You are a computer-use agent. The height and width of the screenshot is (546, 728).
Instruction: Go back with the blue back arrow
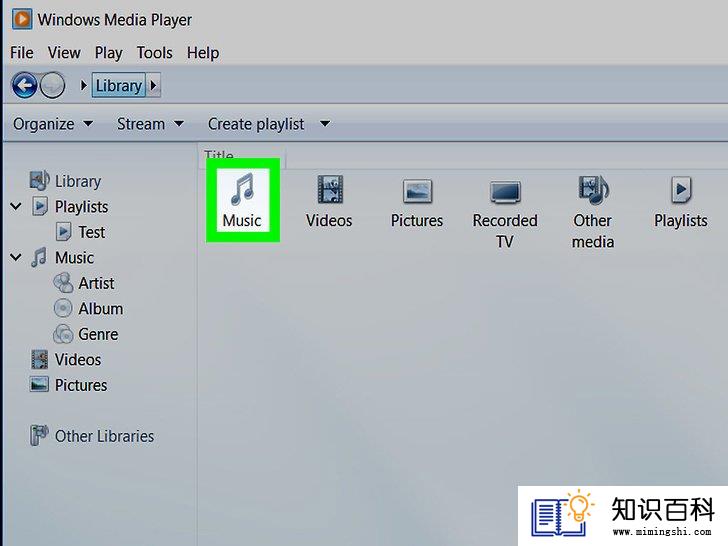coord(24,85)
